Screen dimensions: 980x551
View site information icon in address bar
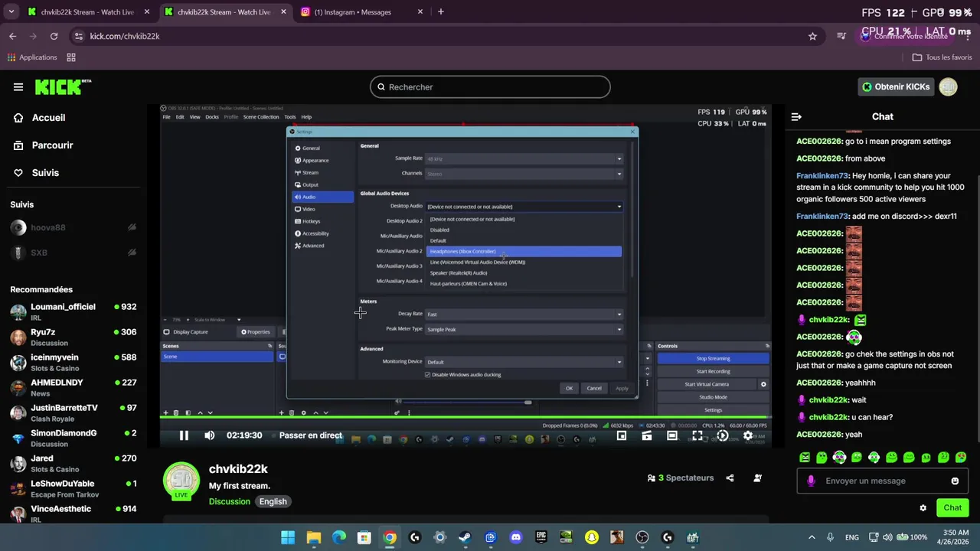(x=78, y=36)
